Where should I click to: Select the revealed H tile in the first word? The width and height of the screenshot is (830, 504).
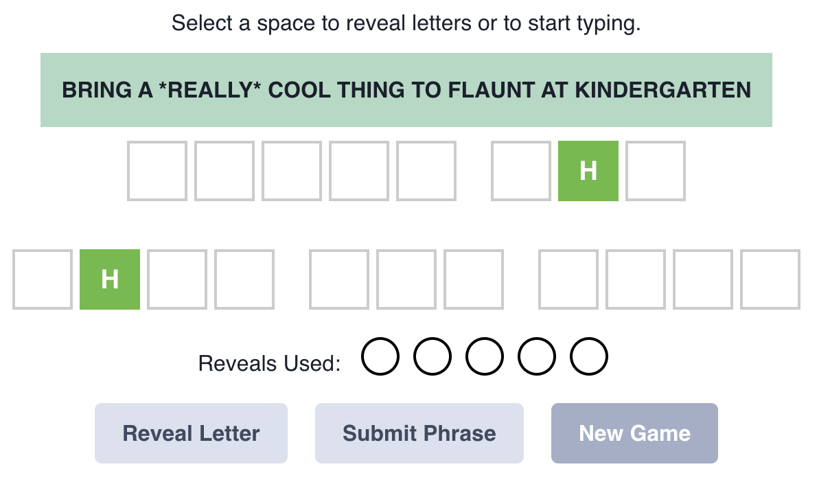coord(588,170)
